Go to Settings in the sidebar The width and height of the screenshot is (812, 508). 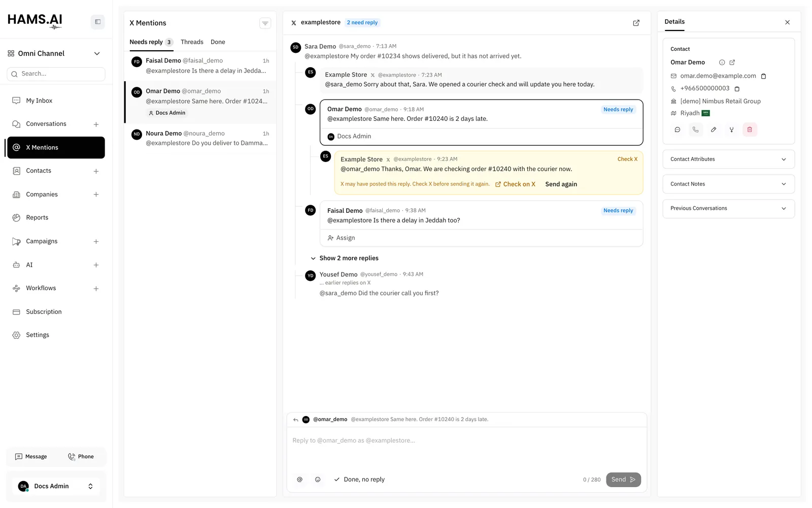(56, 335)
